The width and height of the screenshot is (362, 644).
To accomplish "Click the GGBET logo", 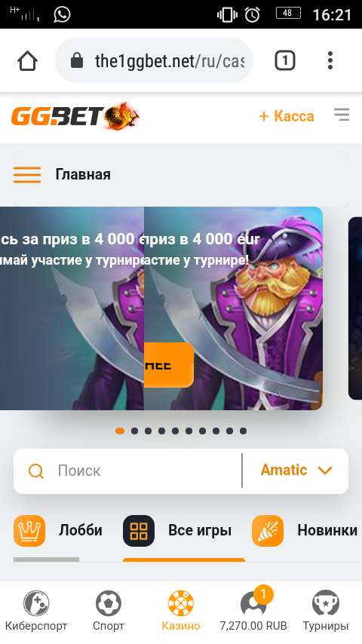I will (x=75, y=116).
